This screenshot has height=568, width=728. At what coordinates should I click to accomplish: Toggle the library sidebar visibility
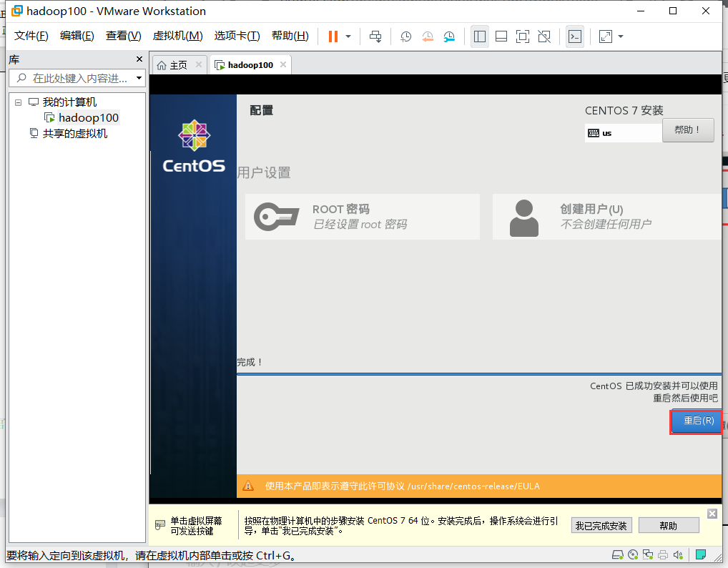(480, 36)
